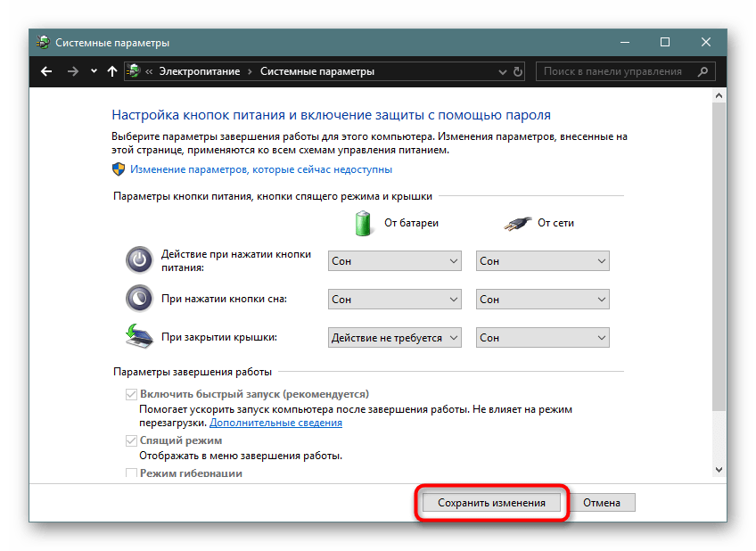Click the Back navigation arrow
Viewport: 756px width, 551px height.
tap(46, 71)
